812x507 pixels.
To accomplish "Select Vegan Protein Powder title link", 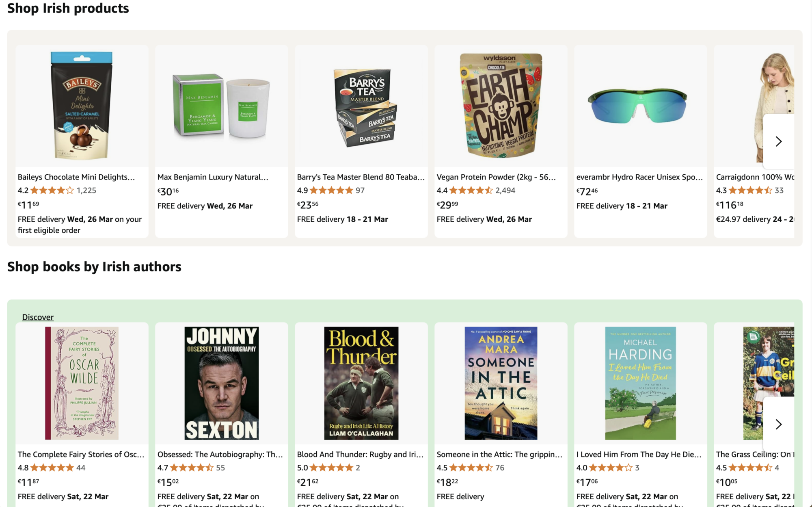I will (x=496, y=177).
